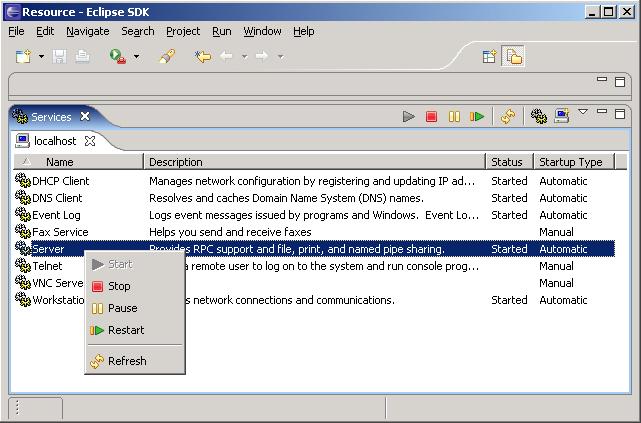
Task: Click the Open Perspective icon
Action: [490, 57]
